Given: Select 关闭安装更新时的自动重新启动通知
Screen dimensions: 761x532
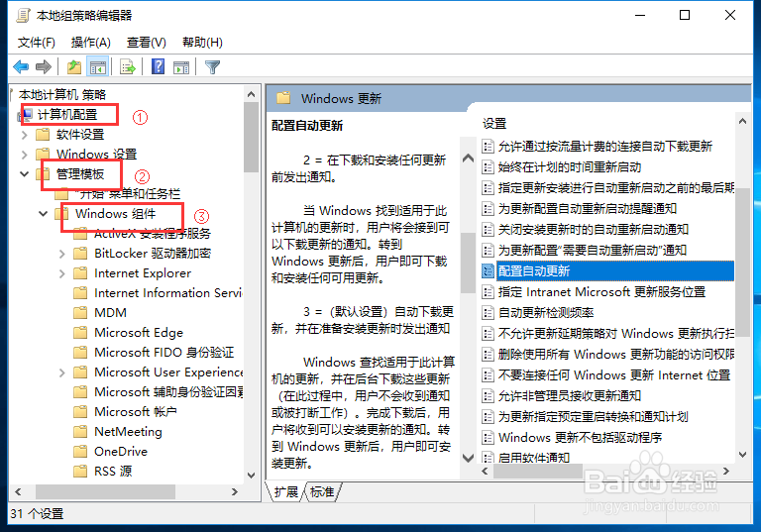Looking at the screenshot, I should pyautogui.click(x=594, y=230).
